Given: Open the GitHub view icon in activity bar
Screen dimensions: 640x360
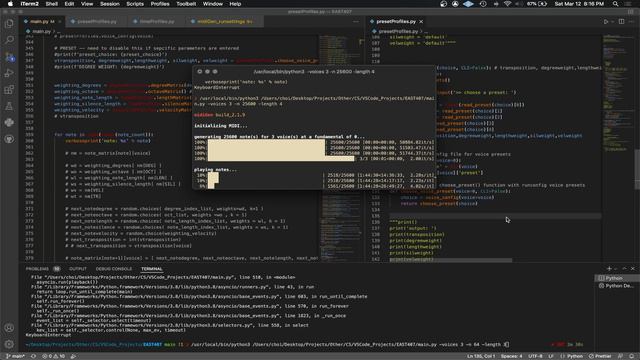Looking at the screenshot, I should coord(9,139).
